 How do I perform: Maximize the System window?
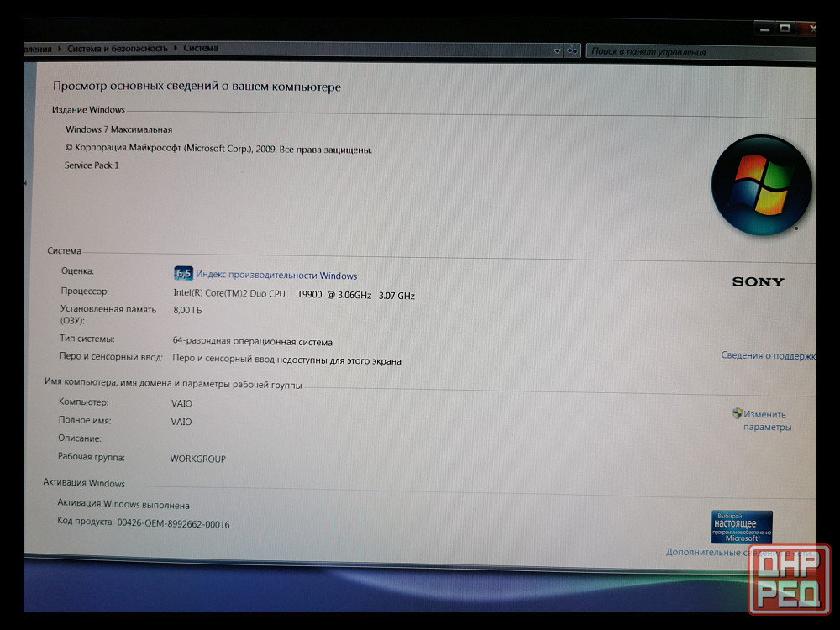785,29
